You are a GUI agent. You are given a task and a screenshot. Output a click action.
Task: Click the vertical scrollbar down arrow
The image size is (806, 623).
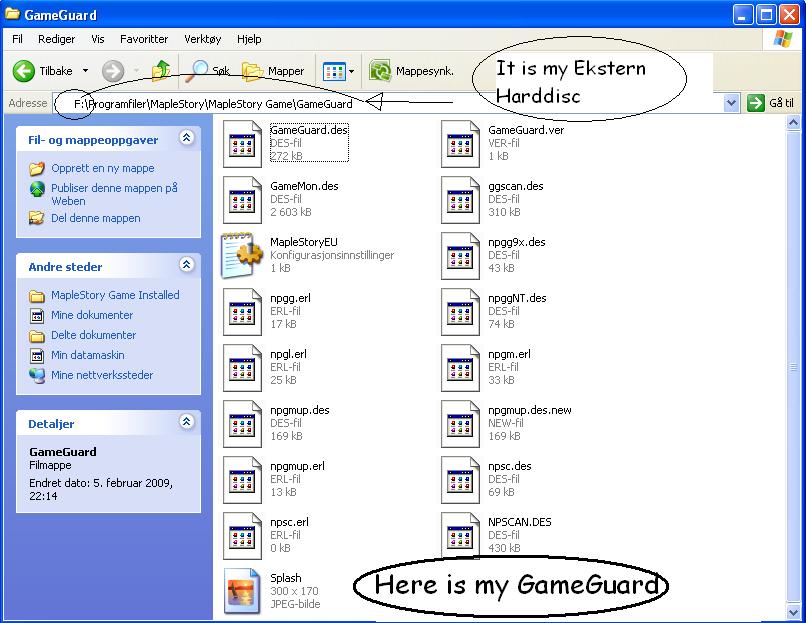click(x=793, y=612)
